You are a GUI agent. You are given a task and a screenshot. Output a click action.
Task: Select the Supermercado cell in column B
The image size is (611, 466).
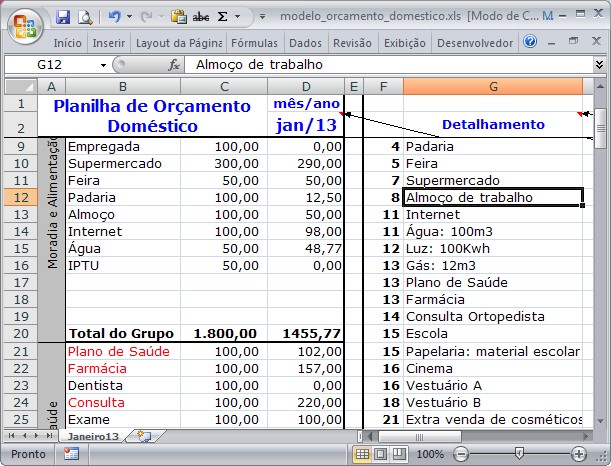[123, 163]
